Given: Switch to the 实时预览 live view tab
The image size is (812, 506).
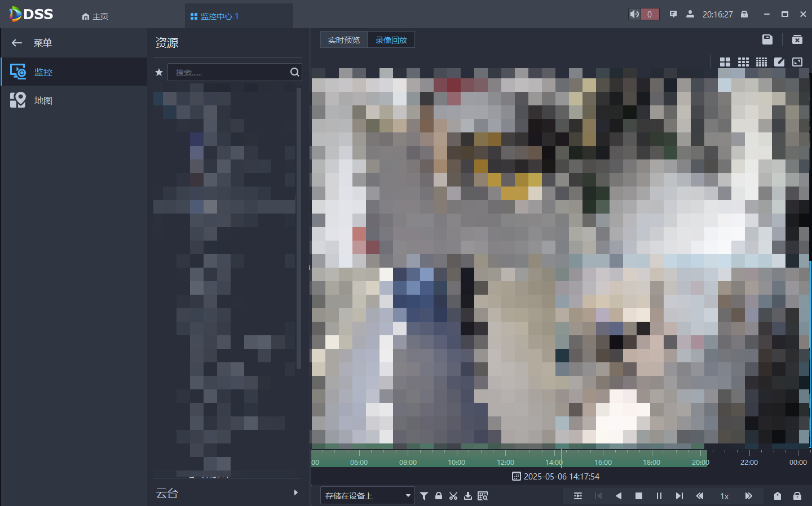Looking at the screenshot, I should pos(344,40).
